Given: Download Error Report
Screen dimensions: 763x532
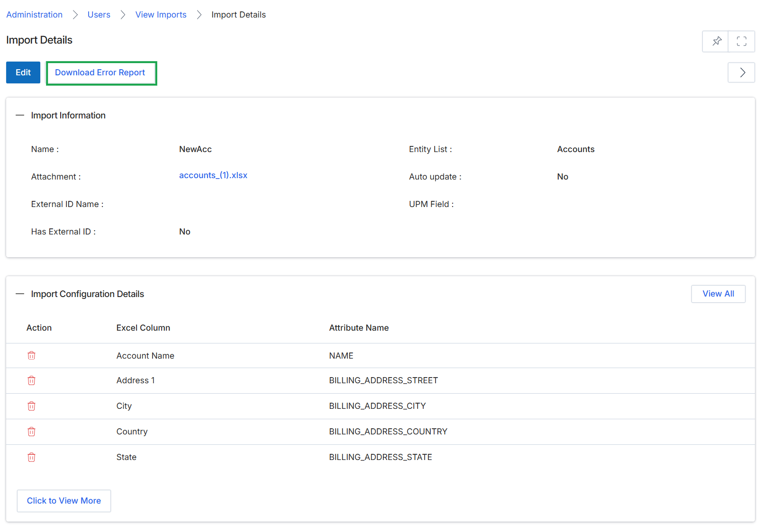Looking at the screenshot, I should tap(100, 72).
